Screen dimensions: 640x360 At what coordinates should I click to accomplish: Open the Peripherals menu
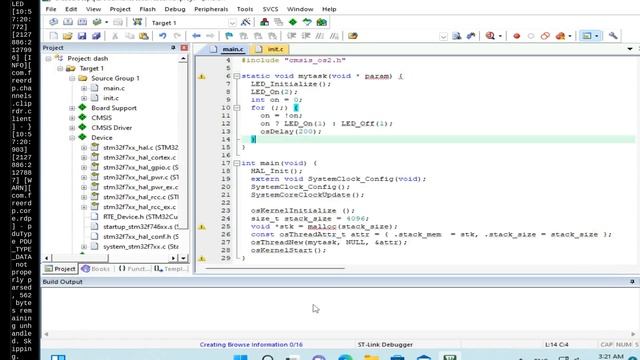point(211,9)
